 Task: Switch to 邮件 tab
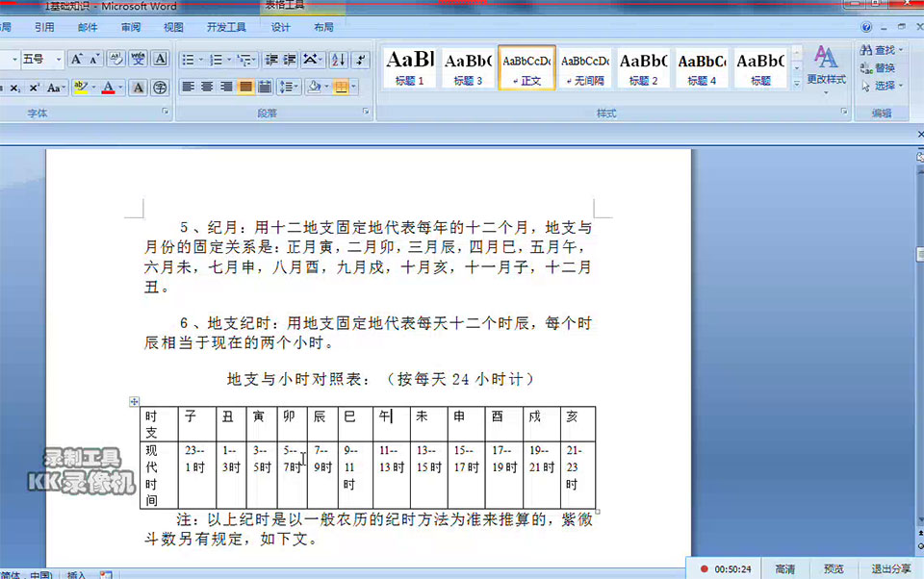[x=88, y=27]
